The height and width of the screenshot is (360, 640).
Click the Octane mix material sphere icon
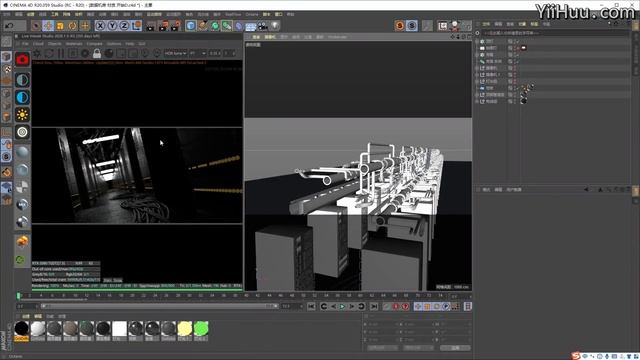click(22, 204)
